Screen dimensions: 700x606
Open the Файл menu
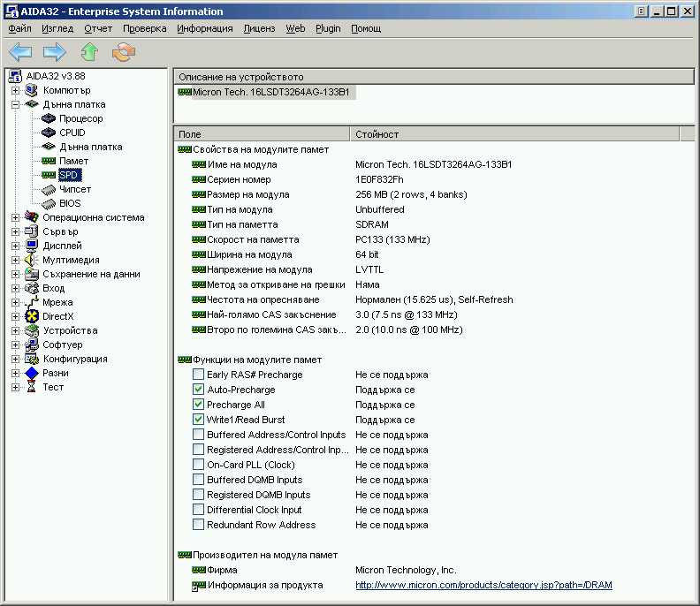click(19, 28)
